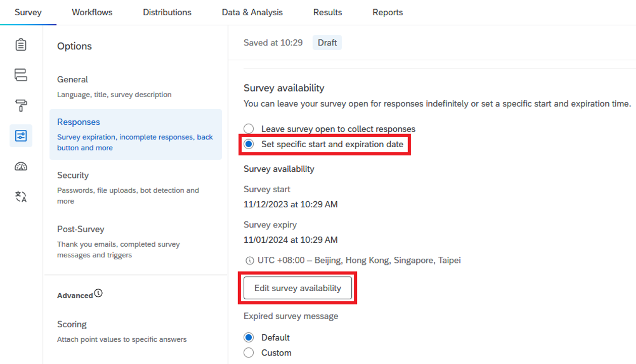Choose Default expired survey message
Viewport: 636px width, 364px height.
[x=249, y=337]
